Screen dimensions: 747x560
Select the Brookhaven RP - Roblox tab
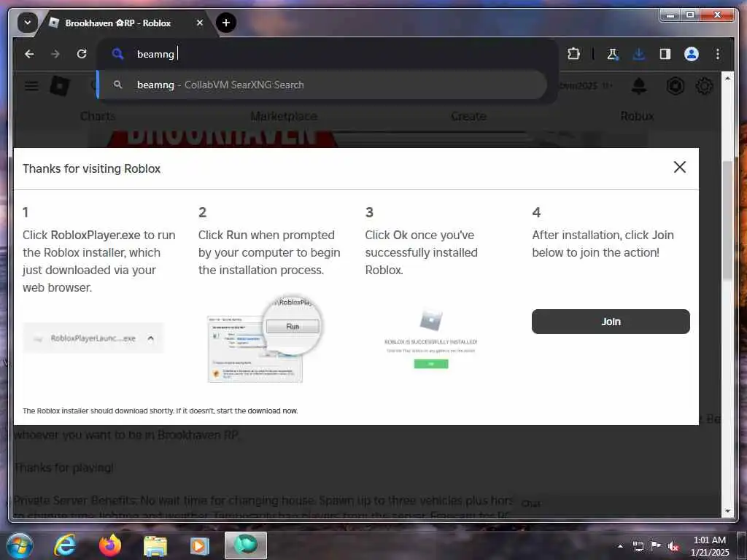125,23
